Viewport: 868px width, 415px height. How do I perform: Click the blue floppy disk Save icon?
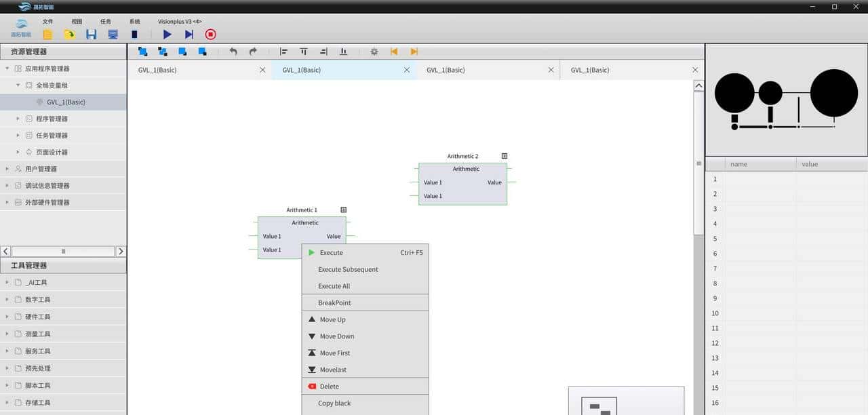(91, 34)
